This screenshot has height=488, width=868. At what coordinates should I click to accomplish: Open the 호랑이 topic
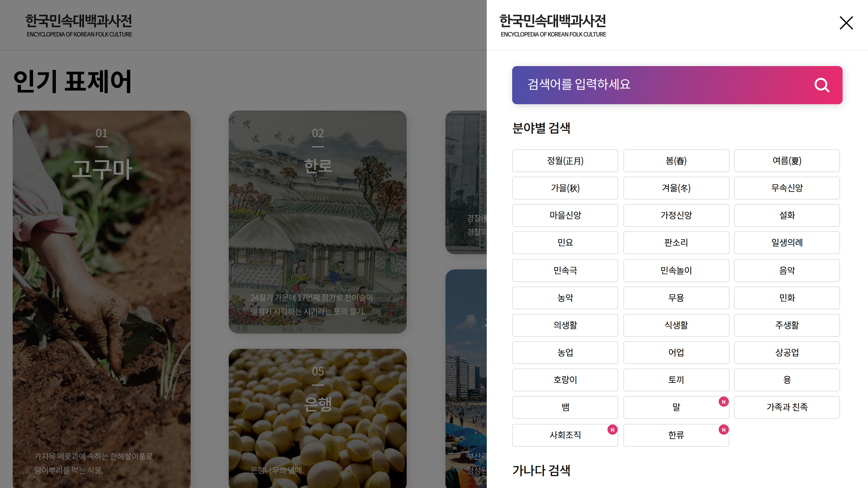(x=565, y=380)
